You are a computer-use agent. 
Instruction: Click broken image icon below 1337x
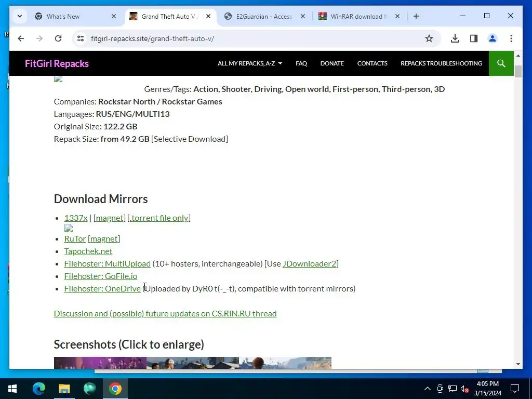click(69, 229)
